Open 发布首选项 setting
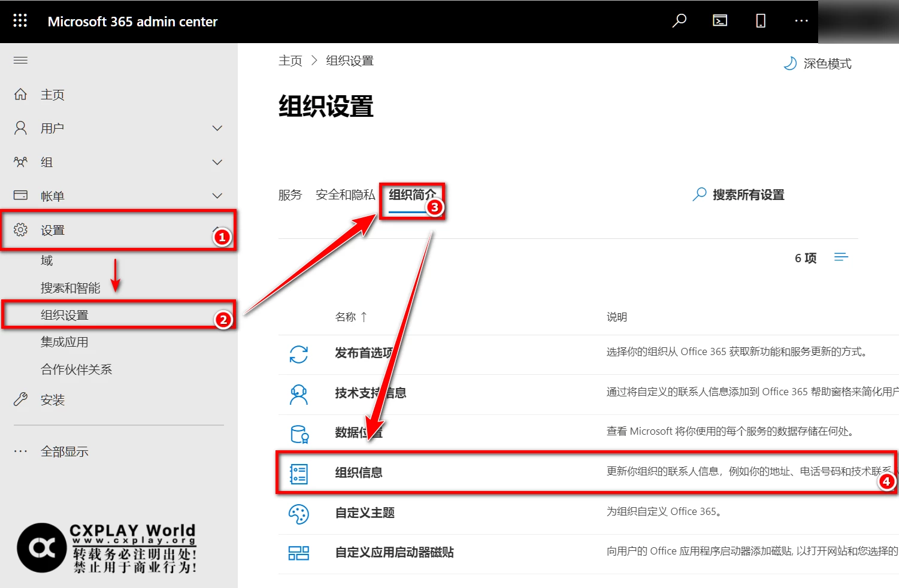Image resolution: width=899 pixels, height=588 pixels. click(364, 353)
